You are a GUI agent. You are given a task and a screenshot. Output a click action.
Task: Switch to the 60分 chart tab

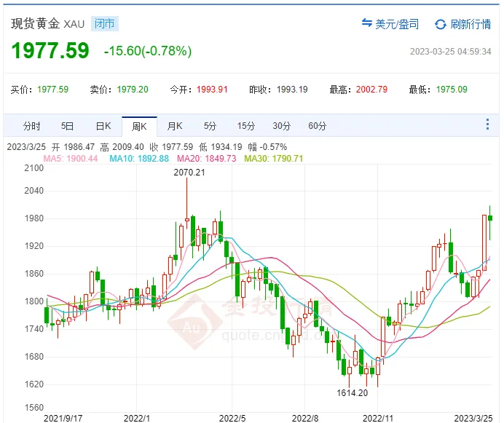tap(317, 126)
